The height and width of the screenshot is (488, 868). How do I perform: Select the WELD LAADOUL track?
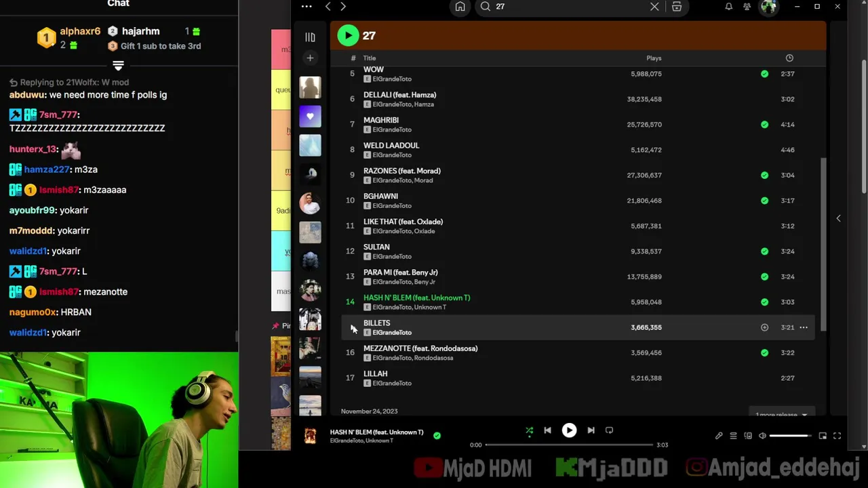point(391,146)
